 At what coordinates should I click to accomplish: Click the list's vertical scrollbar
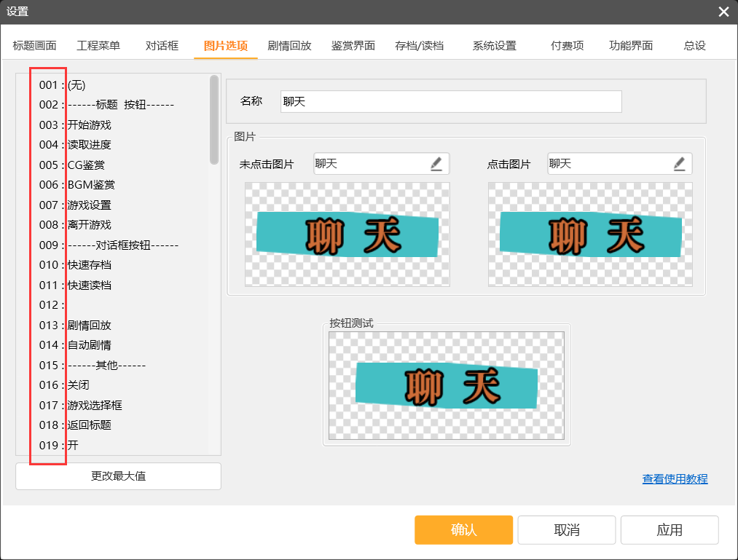point(214,120)
